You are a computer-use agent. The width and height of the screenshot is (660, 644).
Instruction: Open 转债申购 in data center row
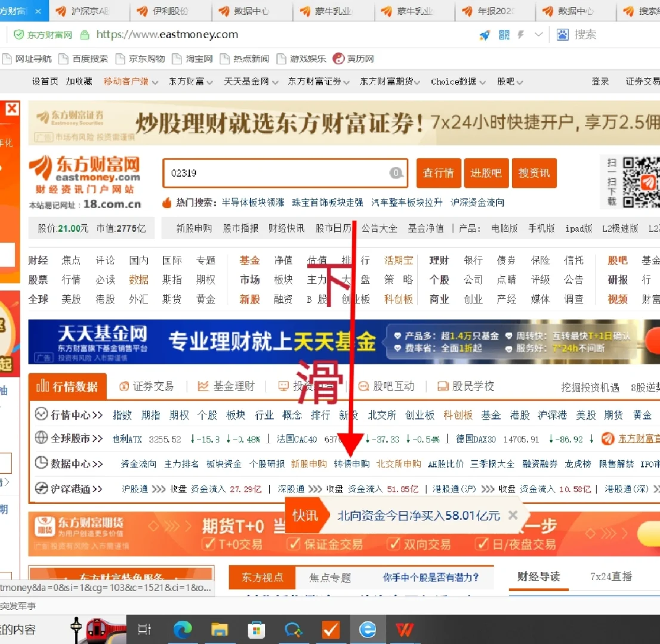point(351,464)
